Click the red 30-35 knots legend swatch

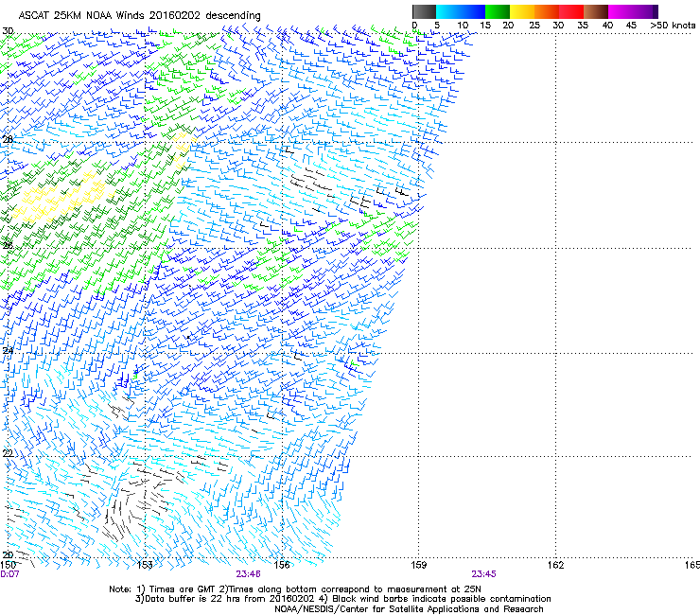pyautogui.click(x=571, y=11)
